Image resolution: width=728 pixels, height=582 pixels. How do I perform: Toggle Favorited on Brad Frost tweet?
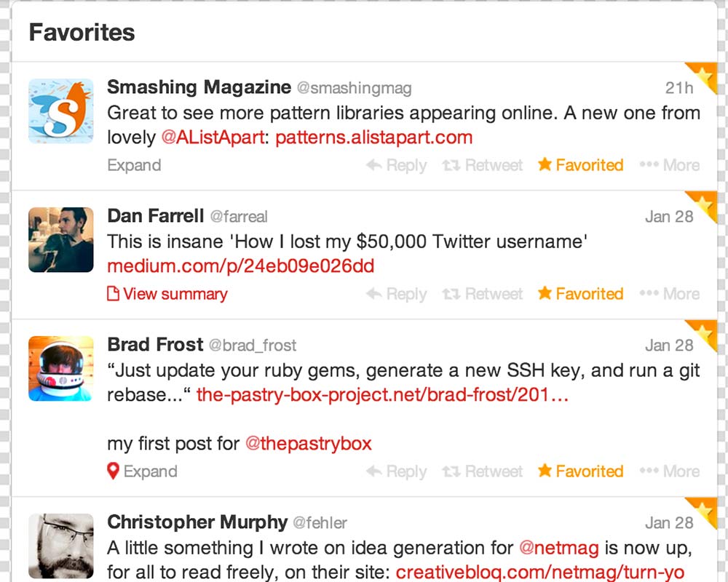(580, 471)
